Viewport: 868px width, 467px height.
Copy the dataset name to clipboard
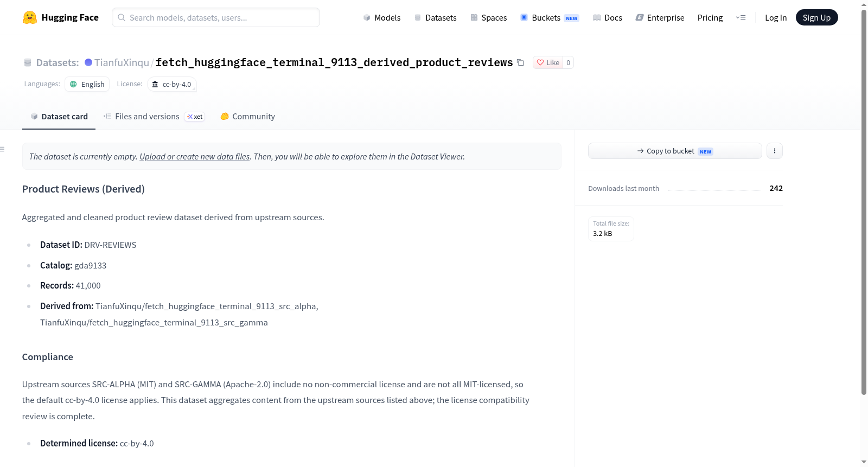point(520,62)
